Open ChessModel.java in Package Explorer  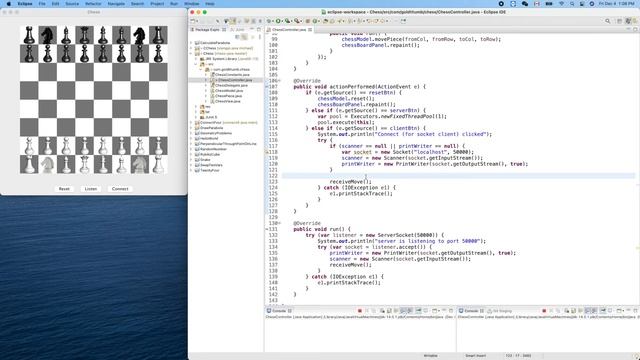pyautogui.click(x=229, y=91)
